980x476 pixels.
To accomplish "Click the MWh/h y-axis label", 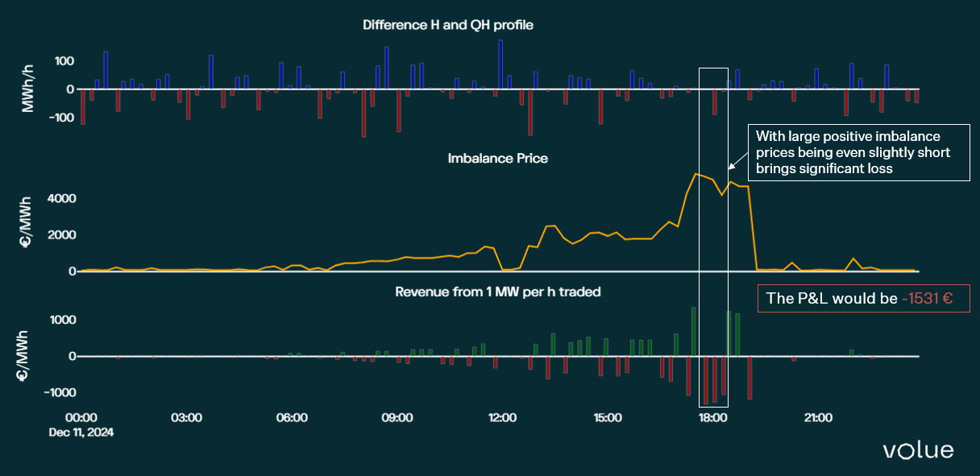I will click(27, 89).
